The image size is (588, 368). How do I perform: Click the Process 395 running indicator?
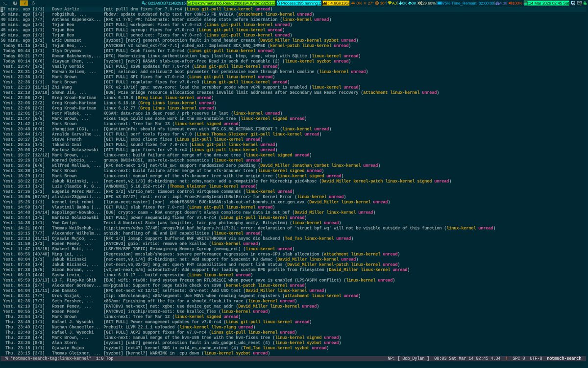point(299,3)
